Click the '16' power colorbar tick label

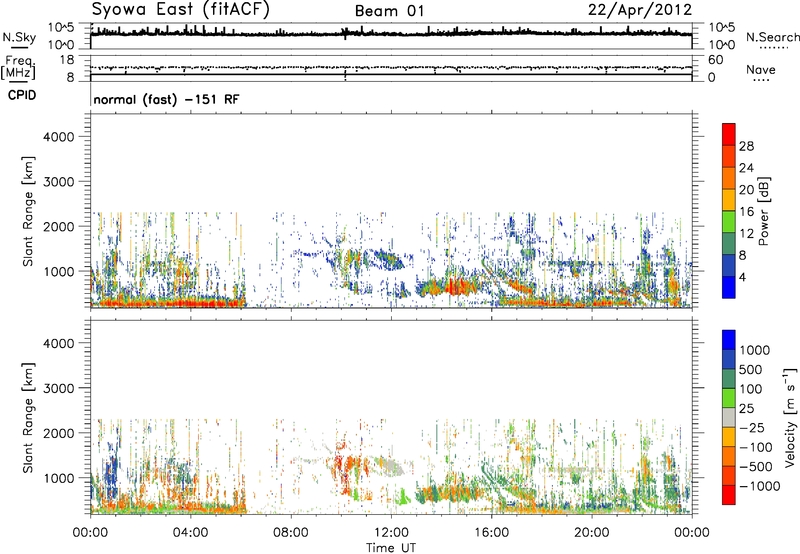(746, 212)
